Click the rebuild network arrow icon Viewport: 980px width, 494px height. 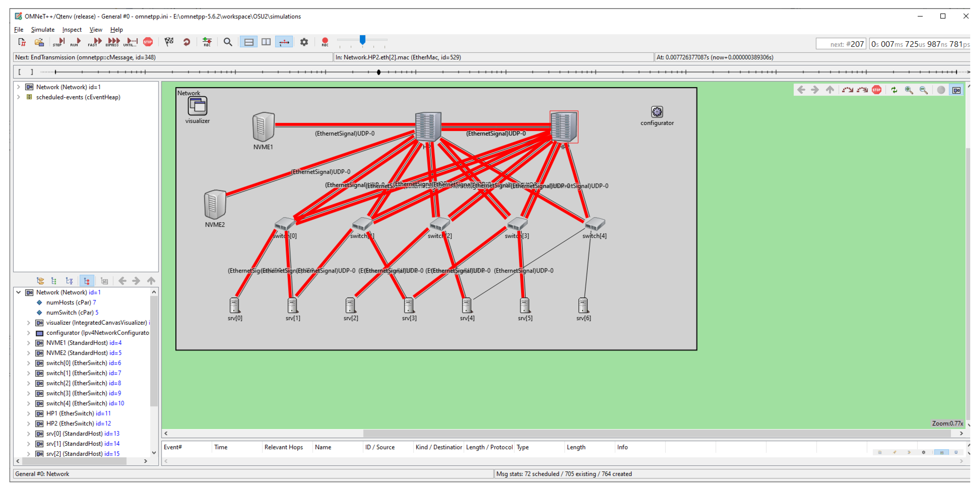pos(186,42)
